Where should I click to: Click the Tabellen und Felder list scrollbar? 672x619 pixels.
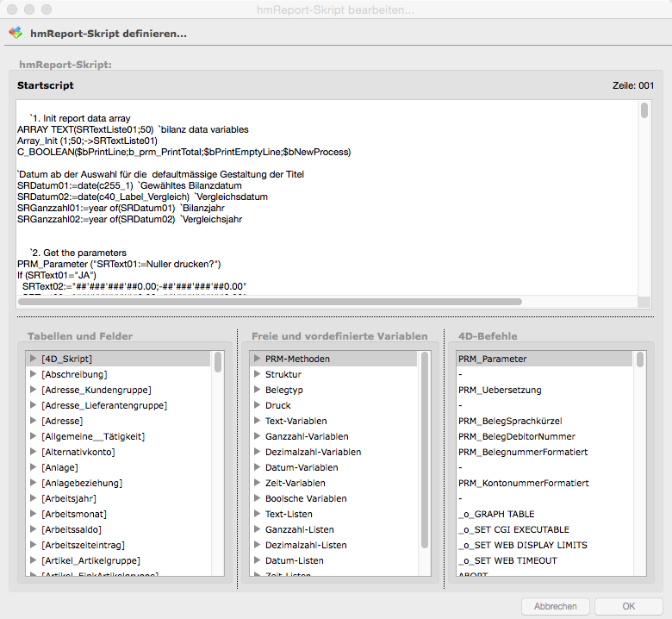pyautogui.click(x=218, y=362)
